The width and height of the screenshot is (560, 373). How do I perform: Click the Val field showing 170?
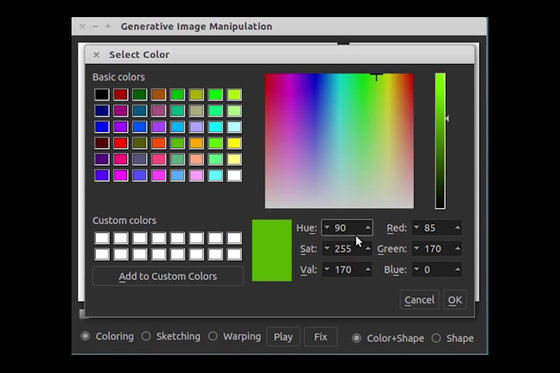pyautogui.click(x=347, y=269)
